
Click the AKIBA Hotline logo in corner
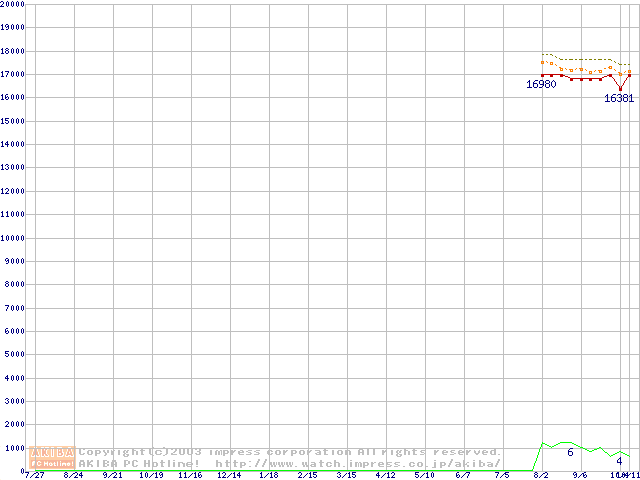click(x=53, y=457)
